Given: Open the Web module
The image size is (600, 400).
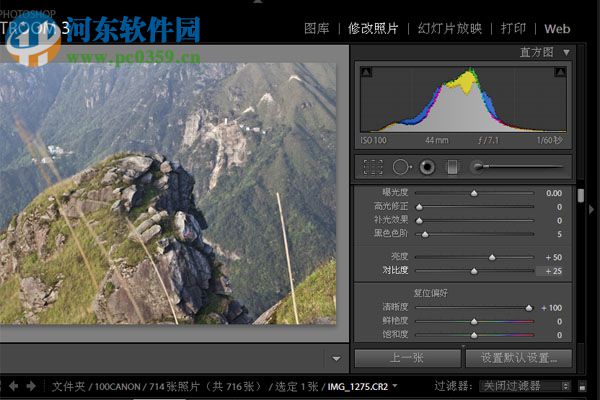Looking at the screenshot, I should [x=557, y=29].
